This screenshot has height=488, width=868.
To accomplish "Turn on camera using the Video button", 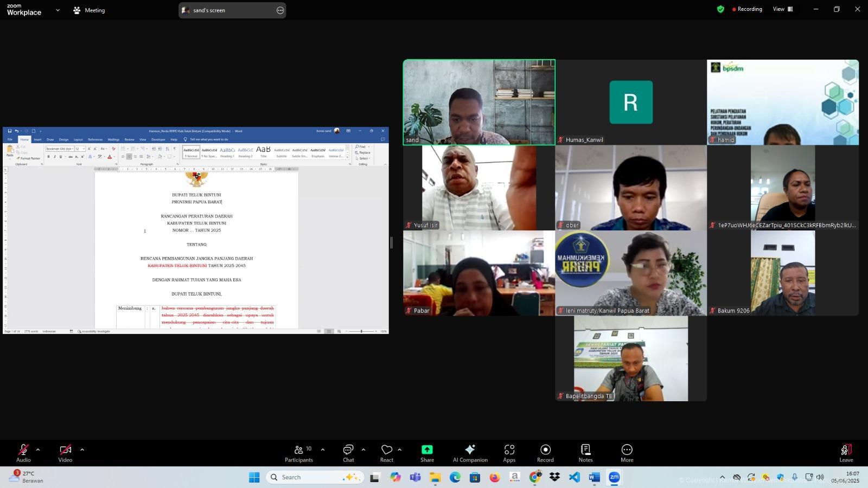I will point(65,453).
